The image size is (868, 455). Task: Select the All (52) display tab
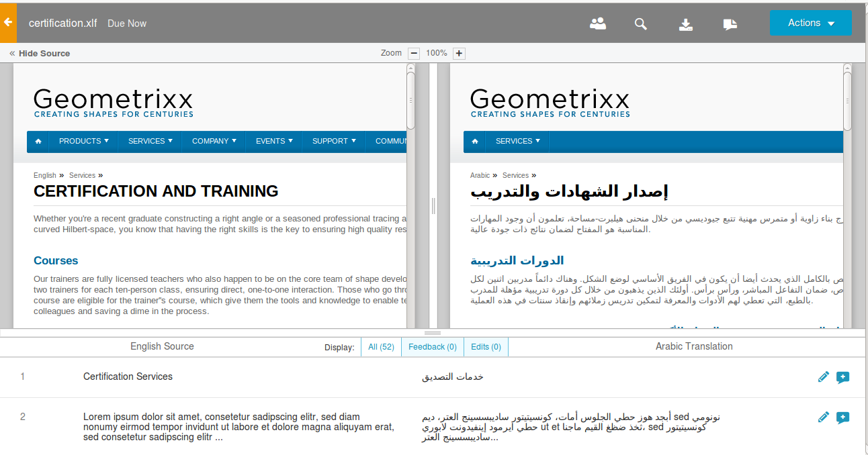click(381, 347)
